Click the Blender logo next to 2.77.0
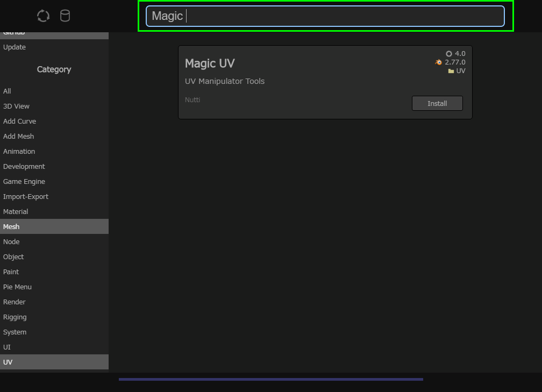This screenshot has width=542, height=392. coord(438,62)
